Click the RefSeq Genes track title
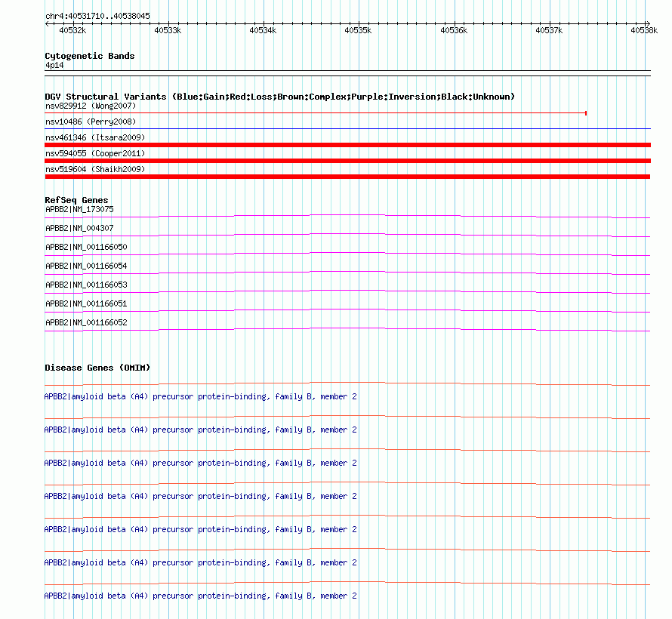Screen dimensions: 672x619 76,200
